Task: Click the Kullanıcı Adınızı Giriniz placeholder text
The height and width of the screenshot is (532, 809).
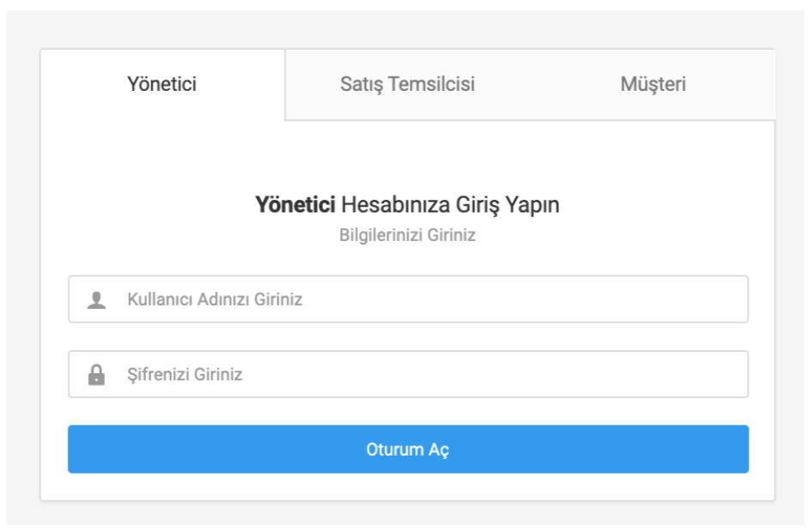Action: tap(215, 299)
